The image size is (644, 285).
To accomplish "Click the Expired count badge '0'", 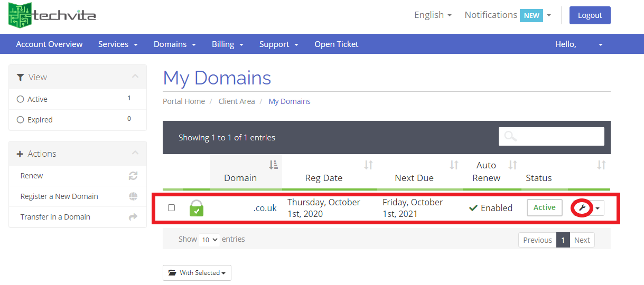I will [x=129, y=119].
